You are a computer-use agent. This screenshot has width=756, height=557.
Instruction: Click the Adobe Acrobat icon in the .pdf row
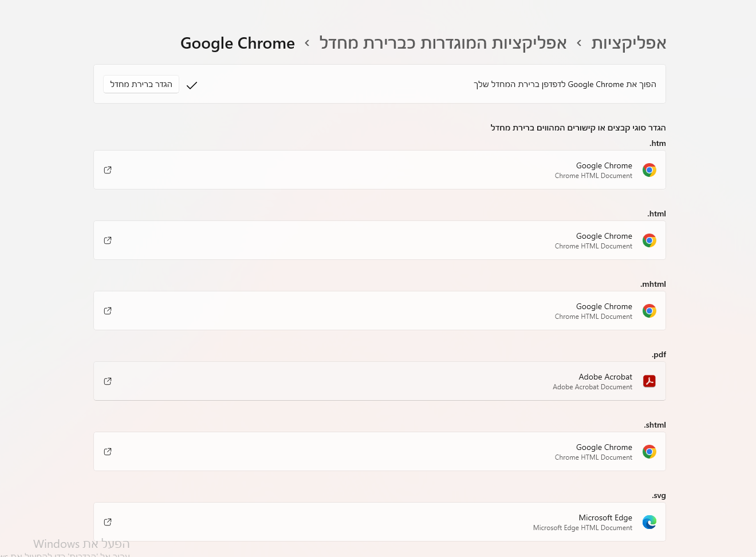[x=649, y=381]
